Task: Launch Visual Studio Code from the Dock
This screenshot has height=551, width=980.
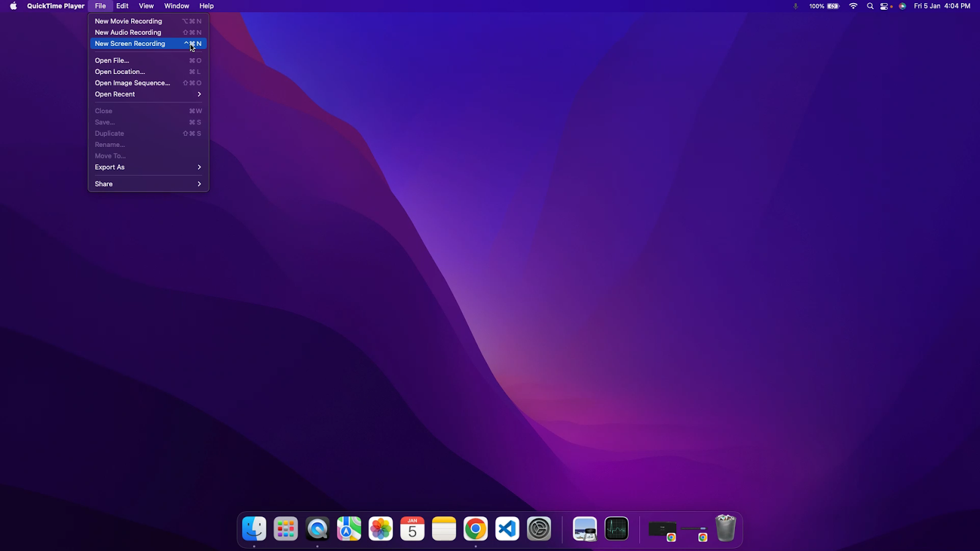Action: 507,528
